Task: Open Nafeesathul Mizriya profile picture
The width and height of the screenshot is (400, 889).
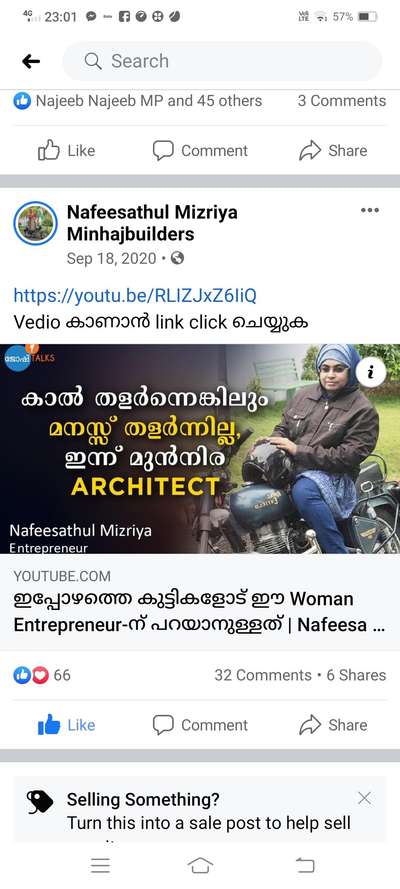Action: tap(35, 223)
